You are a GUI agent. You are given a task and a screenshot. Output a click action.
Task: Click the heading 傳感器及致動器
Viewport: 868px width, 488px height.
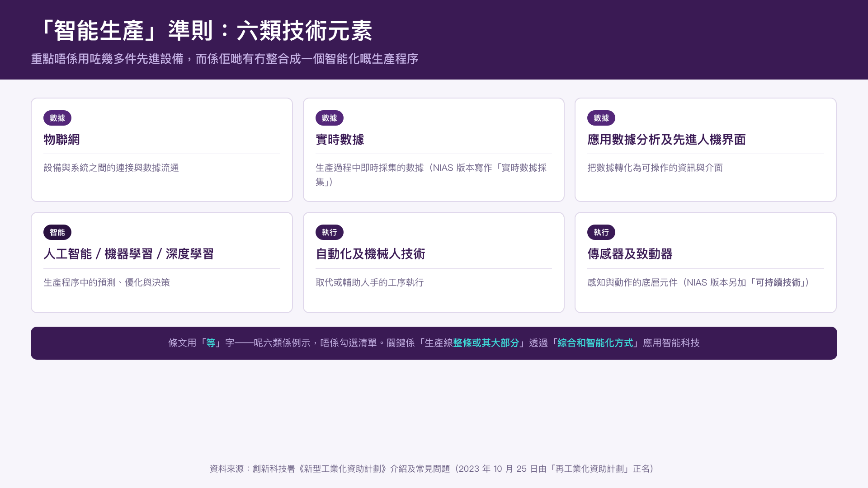[630, 254]
